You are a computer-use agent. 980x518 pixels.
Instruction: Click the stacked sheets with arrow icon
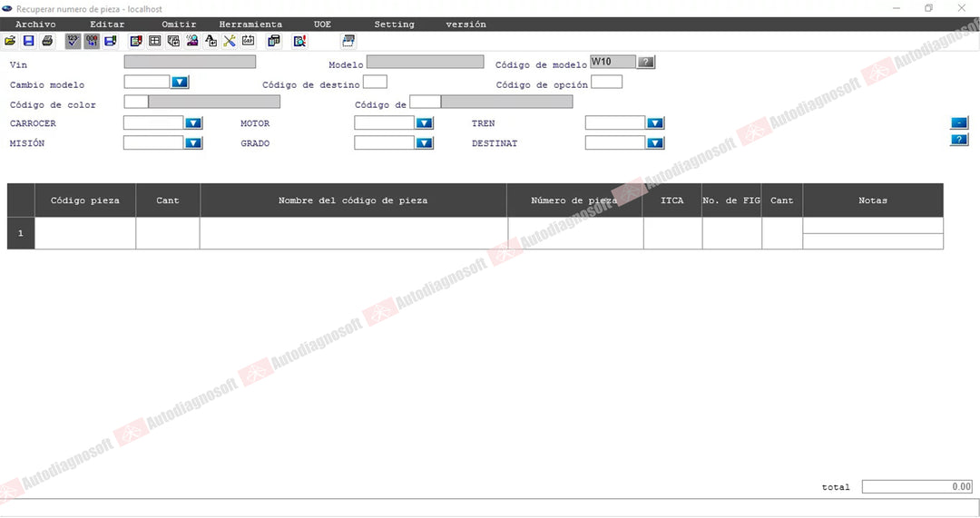[173, 41]
